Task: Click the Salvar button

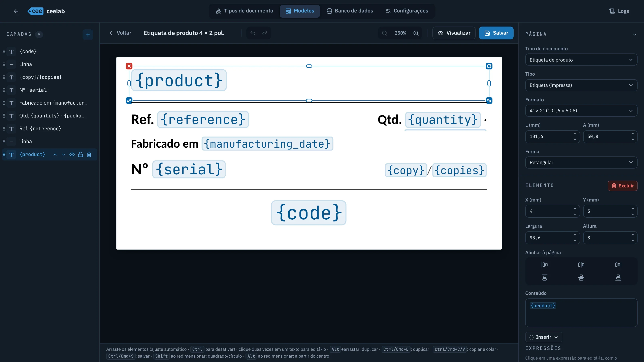Action: pyautogui.click(x=496, y=33)
